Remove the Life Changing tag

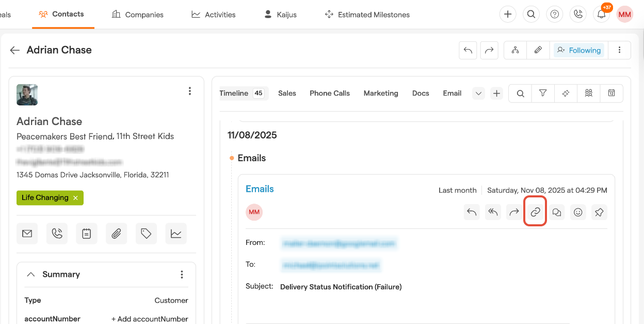click(75, 198)
